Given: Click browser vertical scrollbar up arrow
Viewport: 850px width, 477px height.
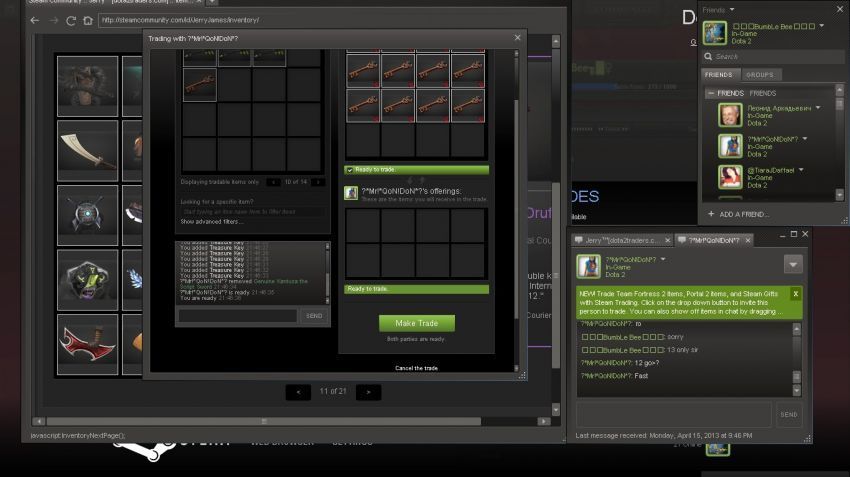Looking at the screenshot, I should [x=556, y=42].
